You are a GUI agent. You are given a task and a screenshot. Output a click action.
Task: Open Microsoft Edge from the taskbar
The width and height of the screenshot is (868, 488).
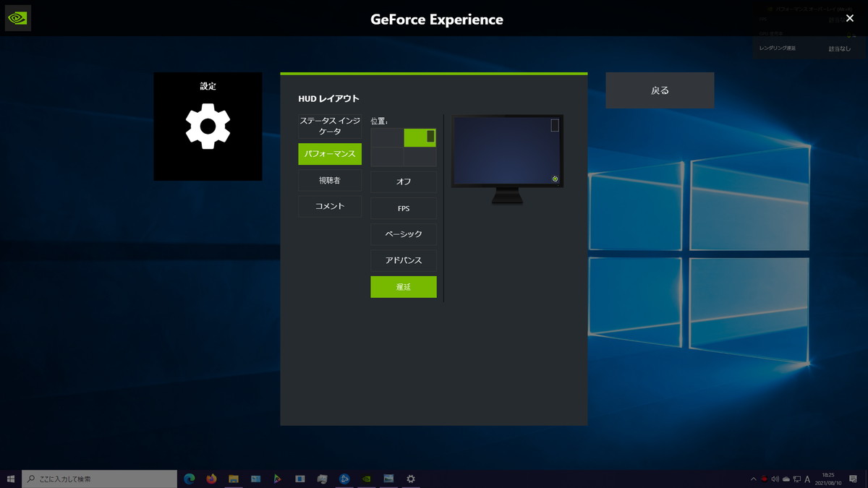(190, 479)
